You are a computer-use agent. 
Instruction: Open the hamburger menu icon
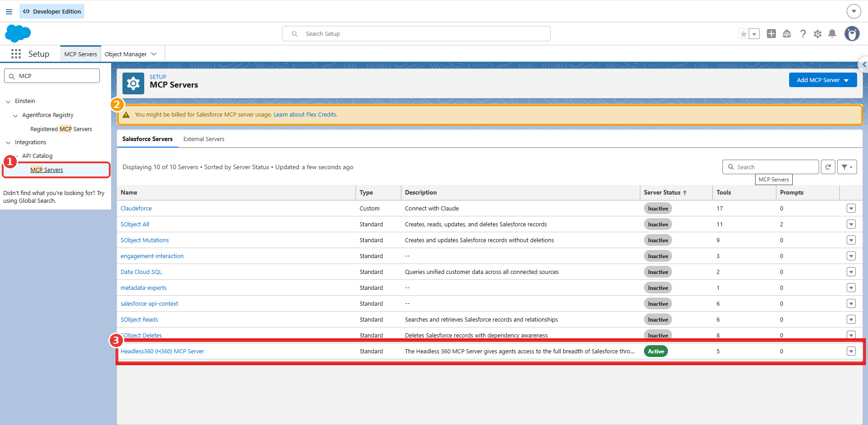(9, 11)
